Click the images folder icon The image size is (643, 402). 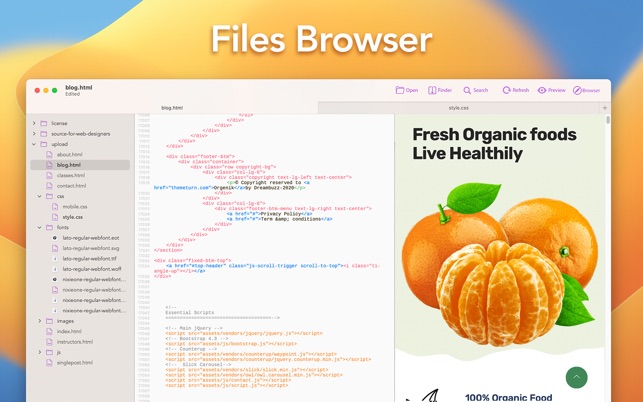click(x=49, y=321)
